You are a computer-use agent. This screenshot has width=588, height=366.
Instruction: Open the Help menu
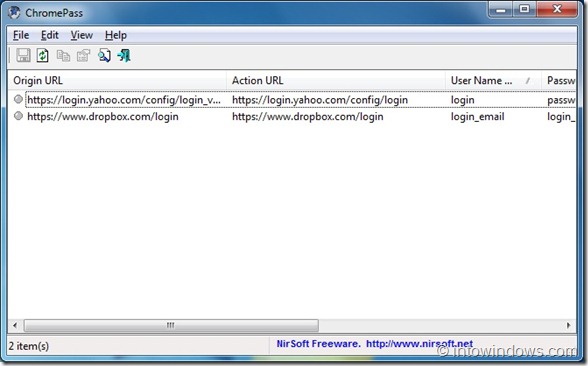pyautogui.click(x=116, y=35)
